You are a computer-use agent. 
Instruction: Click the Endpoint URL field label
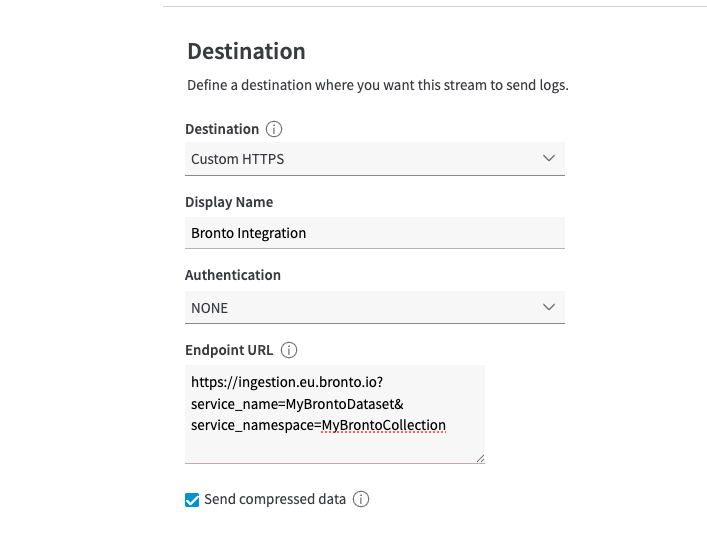(x=229, y=350)
